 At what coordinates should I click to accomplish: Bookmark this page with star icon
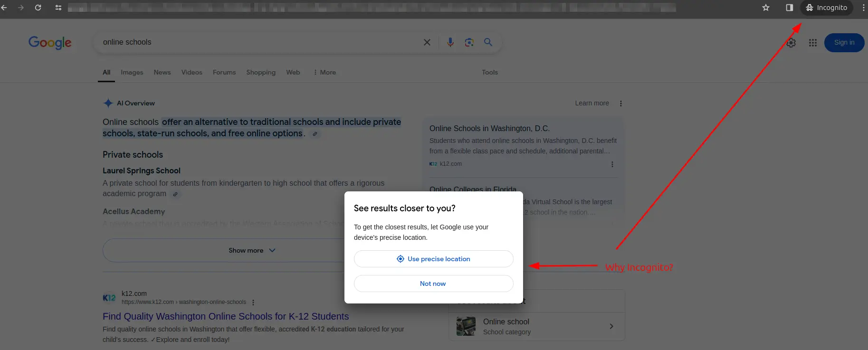(x=765, y=8)
